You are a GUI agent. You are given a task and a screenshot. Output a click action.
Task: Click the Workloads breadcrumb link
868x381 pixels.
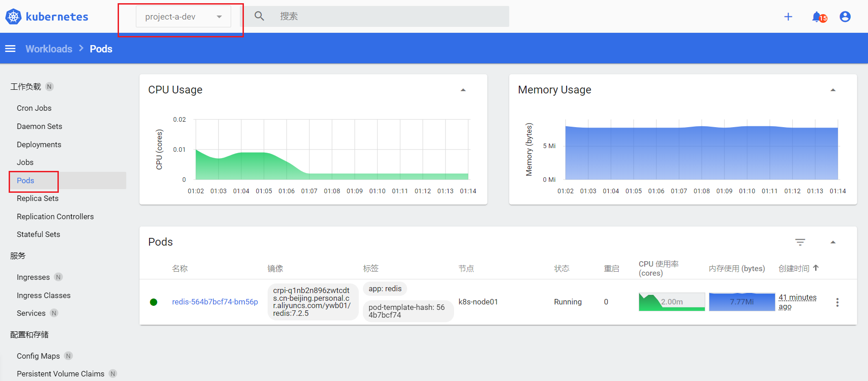click(49, 49)
